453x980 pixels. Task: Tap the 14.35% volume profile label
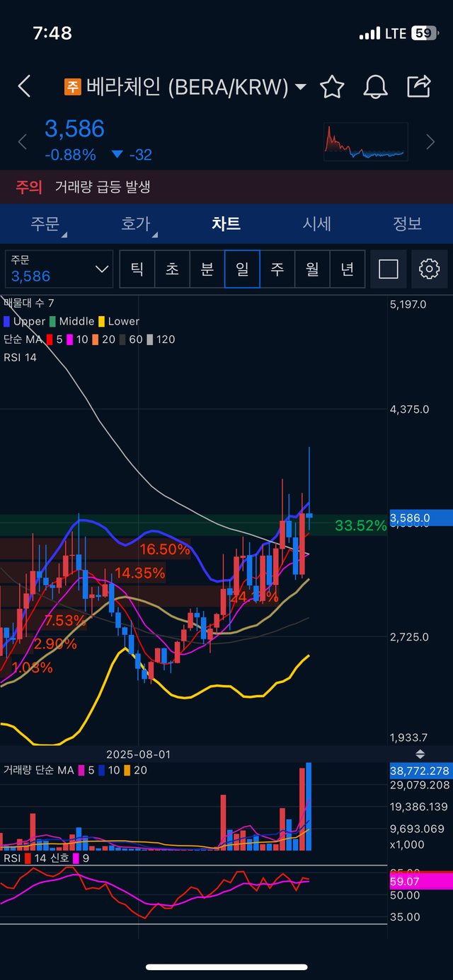139,573
